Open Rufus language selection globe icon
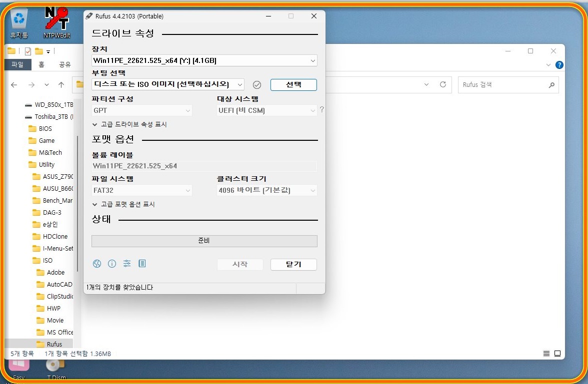The width and height of the screenshot is (588, 384). tap(97, 264)
